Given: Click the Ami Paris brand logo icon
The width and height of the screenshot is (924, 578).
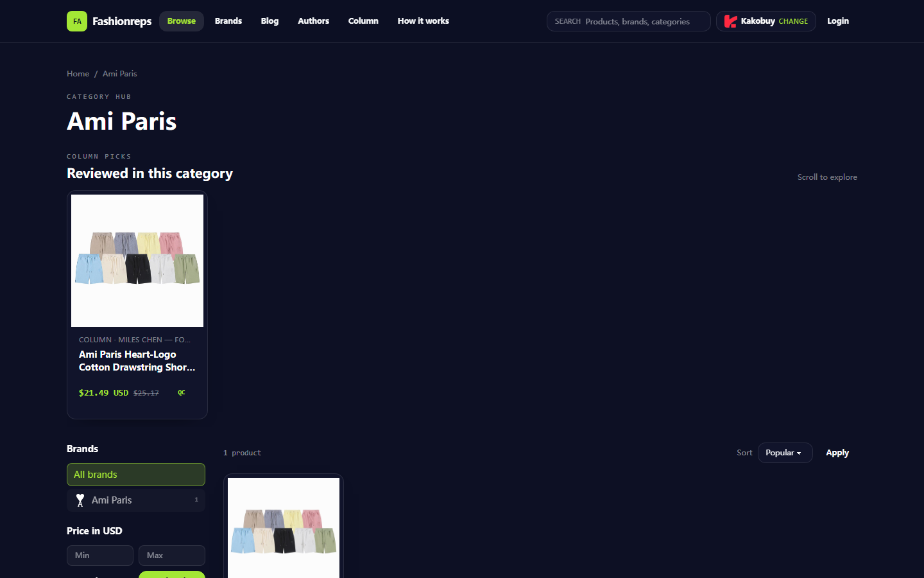Looking at the screenshot, I should click(x=80, y=500).
